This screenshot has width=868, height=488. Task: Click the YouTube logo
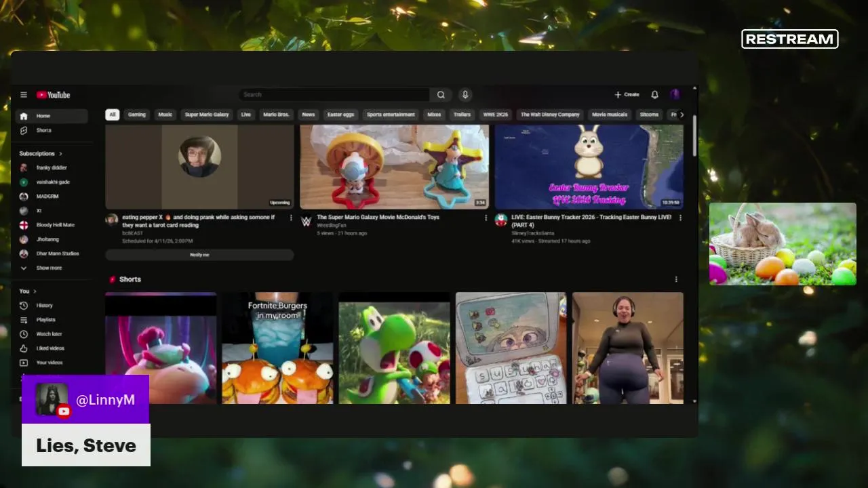click(54, 95)
